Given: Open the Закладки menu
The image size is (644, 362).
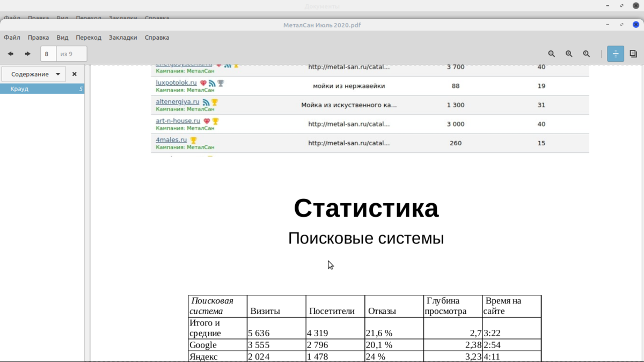Looking at the screenshot, I should 123,38.
